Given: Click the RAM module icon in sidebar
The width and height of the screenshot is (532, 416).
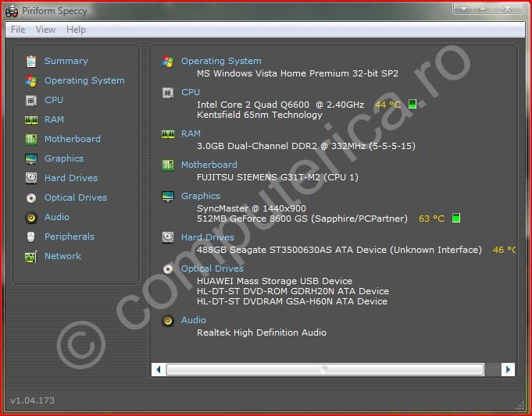Looking at the screenshot, I should point(31,119).
